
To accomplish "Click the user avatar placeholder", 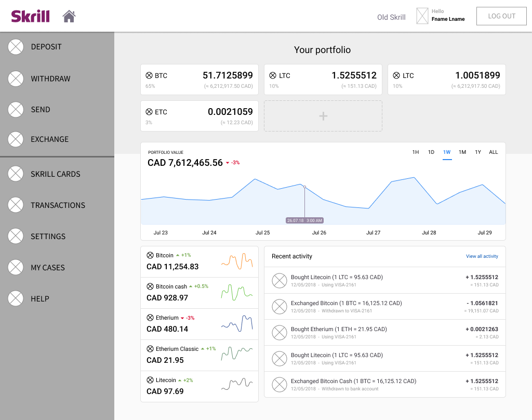I will click(422, 16).
